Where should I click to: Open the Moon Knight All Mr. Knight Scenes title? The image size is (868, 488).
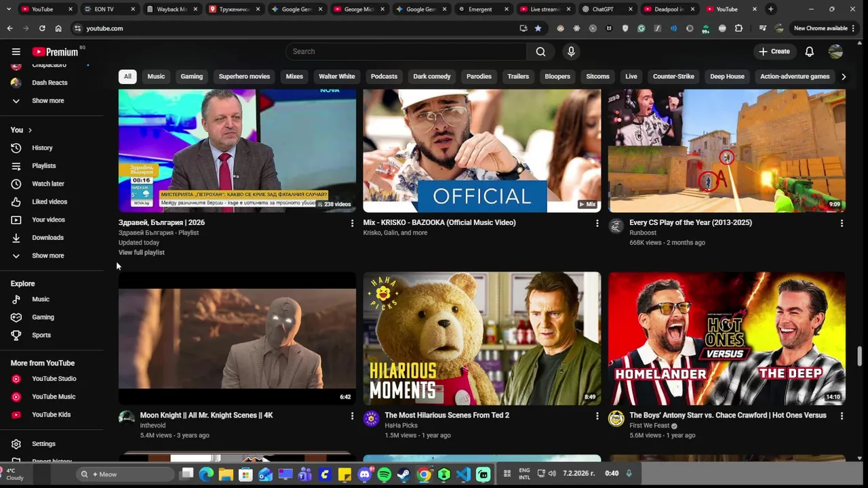point(206,415)
